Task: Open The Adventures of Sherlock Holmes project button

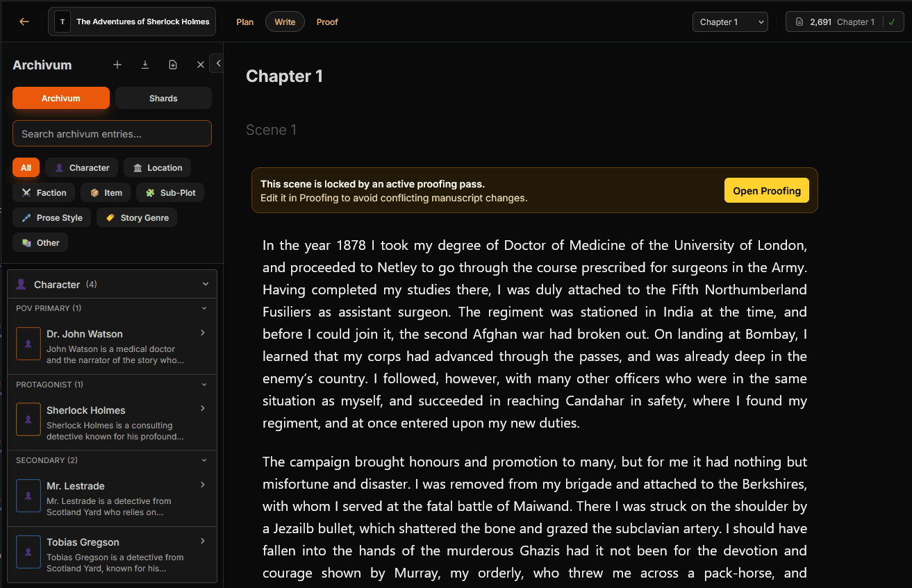Action: pos(132,22)
